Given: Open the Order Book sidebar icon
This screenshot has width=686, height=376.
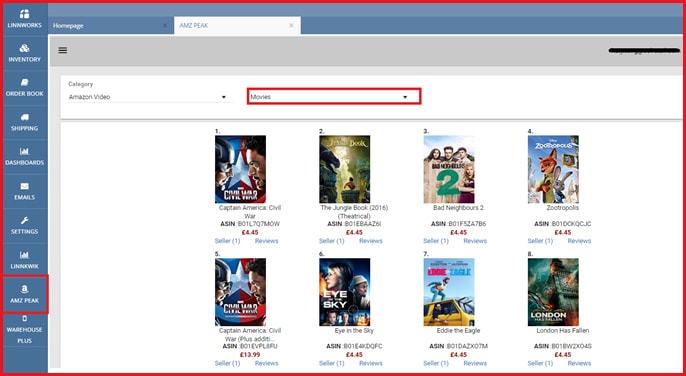Looking at the screenshot, I should (24, 82).
